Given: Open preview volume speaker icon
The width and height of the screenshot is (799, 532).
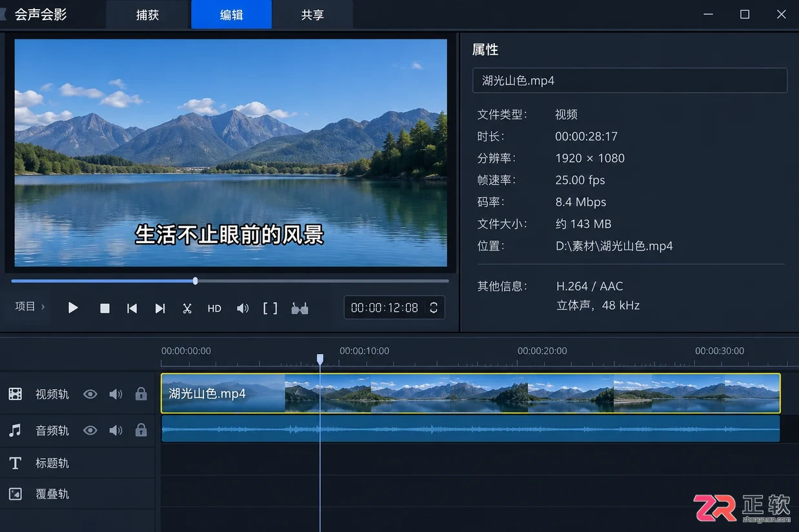Looking at the screenshot, I should click(243, 309).
